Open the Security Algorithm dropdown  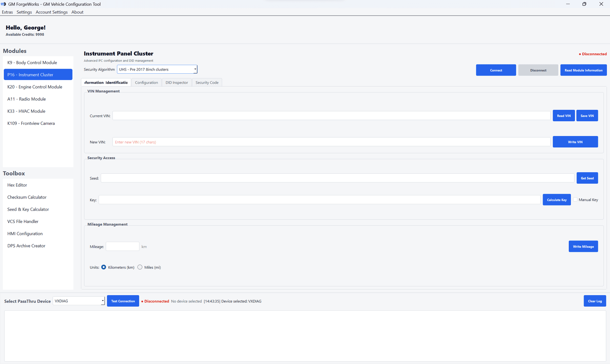coord(195,69)
